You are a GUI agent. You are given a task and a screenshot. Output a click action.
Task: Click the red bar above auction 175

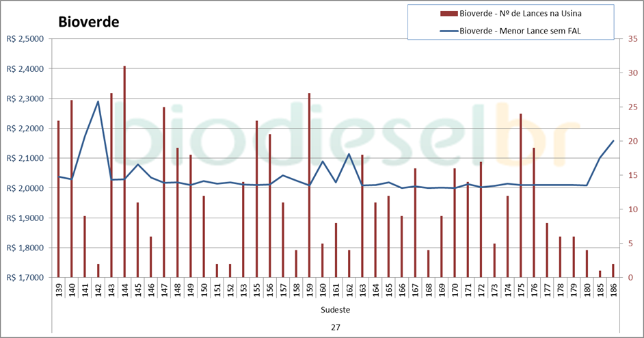click(520, 195)
